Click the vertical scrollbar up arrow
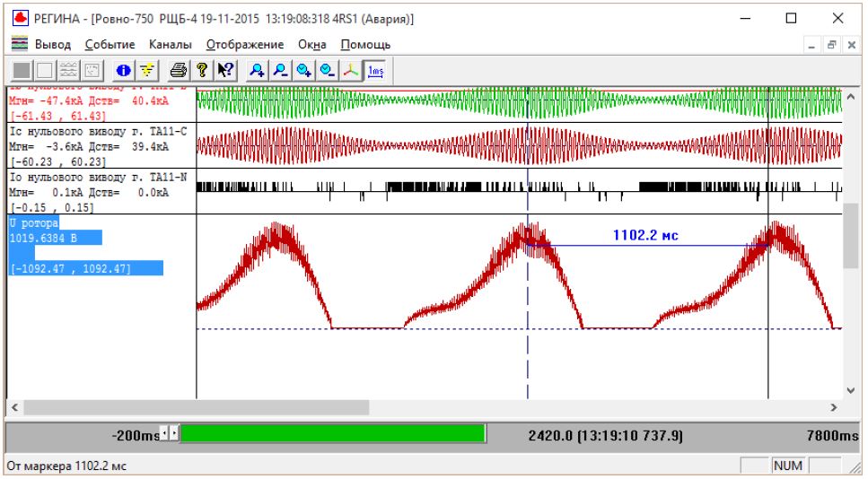Viewport: 868px width, 479px height. [x=851, y=96]
